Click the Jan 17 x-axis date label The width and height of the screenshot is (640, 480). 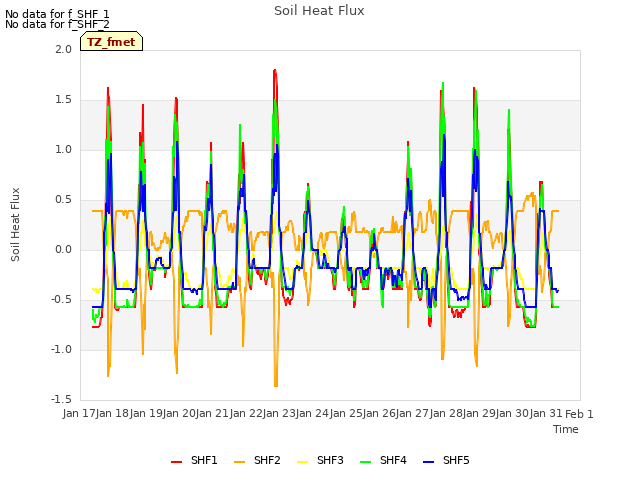79,413
